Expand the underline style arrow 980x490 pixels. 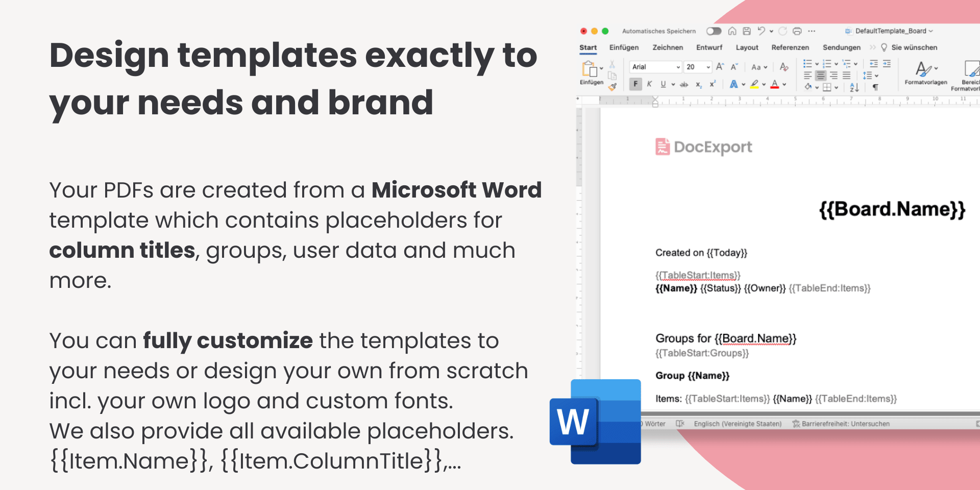click(673, 84)
